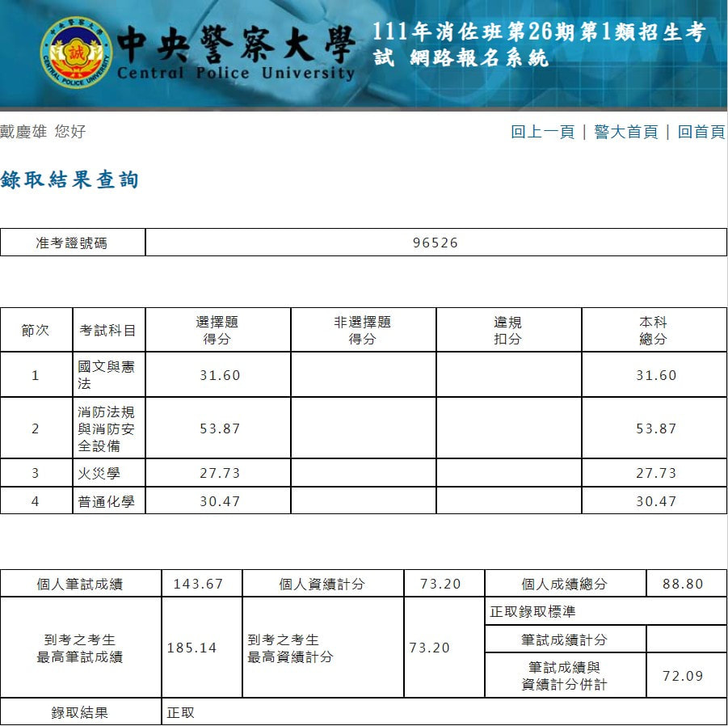The height and width of the screenshot is (726, 728).
Task: Select the 消防法規與消防安全設備 subject cell
Action: pos(107,428)
